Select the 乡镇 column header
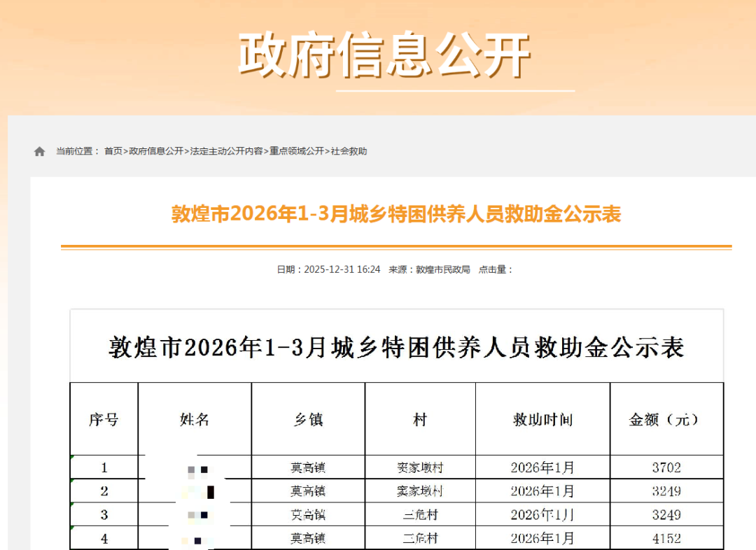This screenshot has width=756, height=550. [x=308, y=419]
